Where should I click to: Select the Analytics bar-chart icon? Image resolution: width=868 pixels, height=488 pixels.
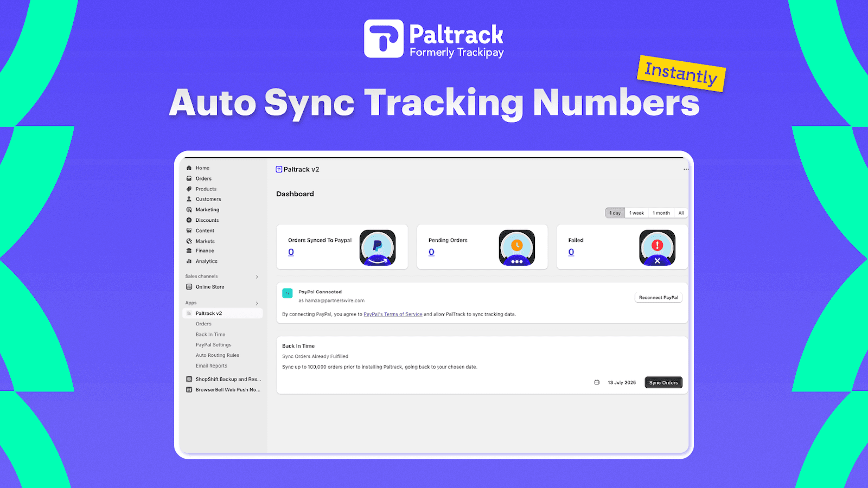188,261
